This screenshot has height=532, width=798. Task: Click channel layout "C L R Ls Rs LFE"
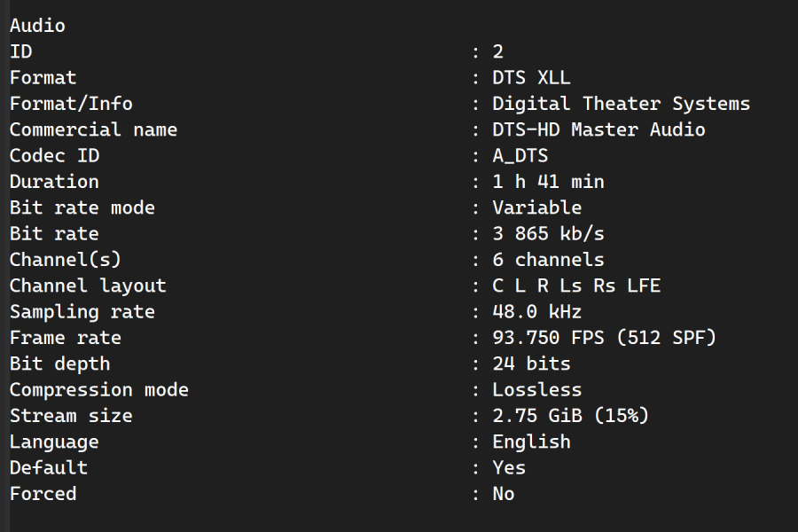coord(576,286)
